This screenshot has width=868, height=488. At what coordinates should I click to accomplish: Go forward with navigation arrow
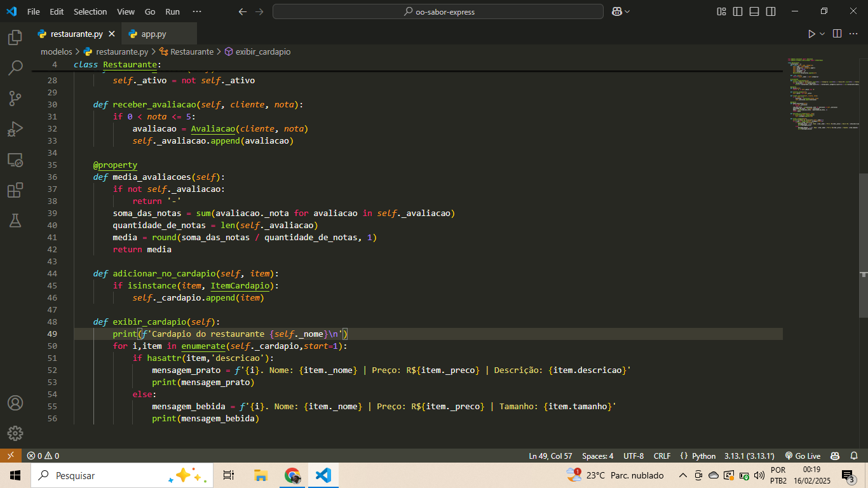click(259, 11)
